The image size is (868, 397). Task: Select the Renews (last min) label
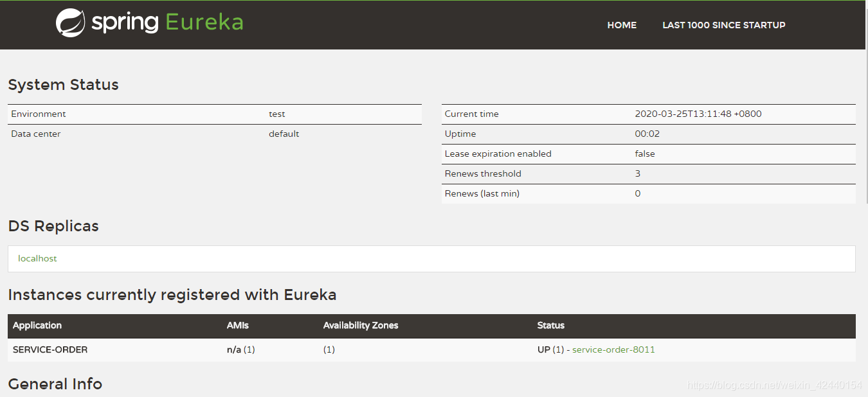[x=482, y=193]
